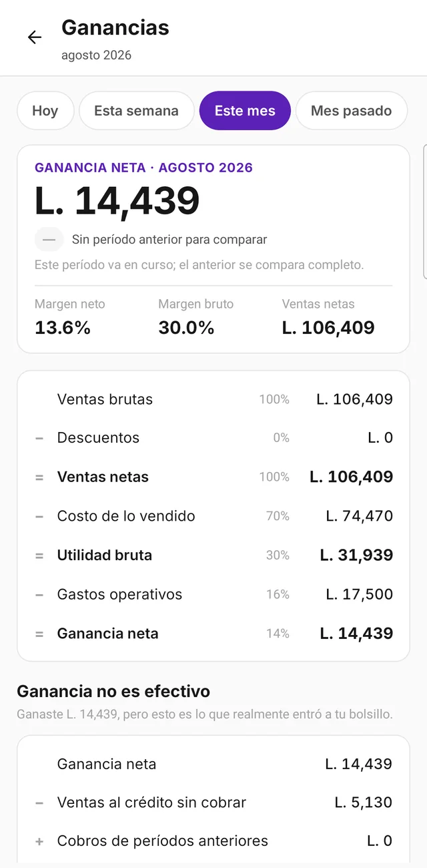The width and height of the screenshot is (427, 868).
Task: Click the Margen neto 13.6% stat
Action: click(x=70, y=318)
